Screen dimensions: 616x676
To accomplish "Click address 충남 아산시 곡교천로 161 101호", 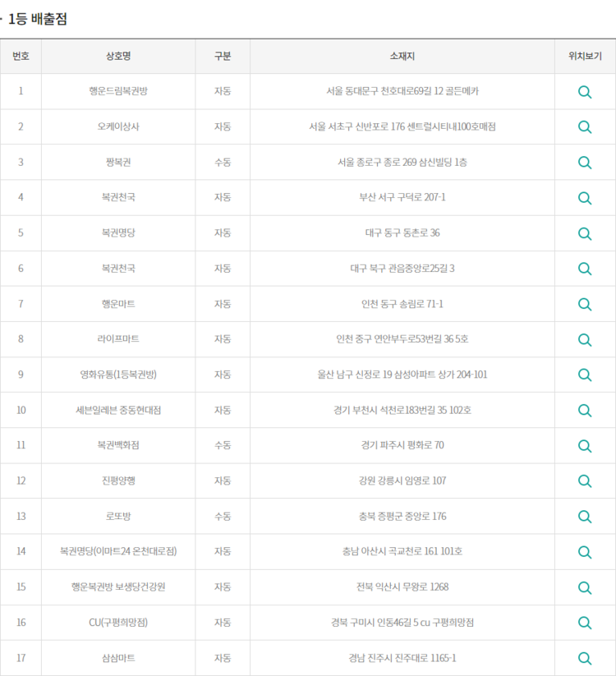I will (402, 551).
